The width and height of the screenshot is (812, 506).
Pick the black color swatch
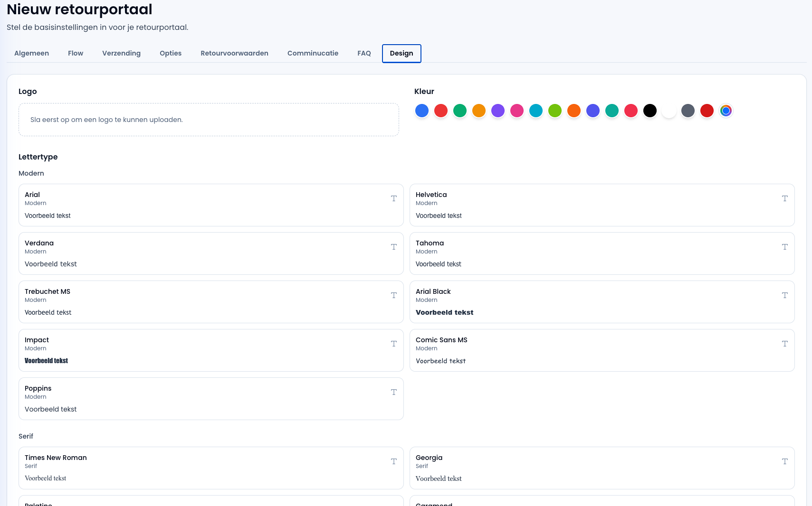pyautogui.click(x=650, y=111)
